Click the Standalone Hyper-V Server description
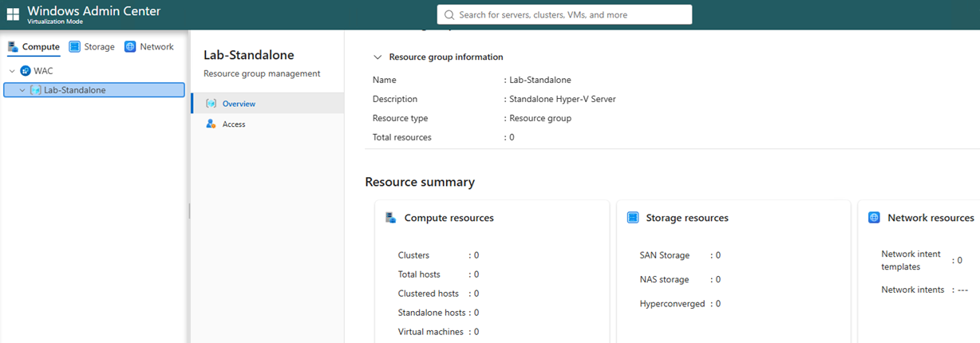This screenshot has width=980, height=343. (x=563, y=99)
